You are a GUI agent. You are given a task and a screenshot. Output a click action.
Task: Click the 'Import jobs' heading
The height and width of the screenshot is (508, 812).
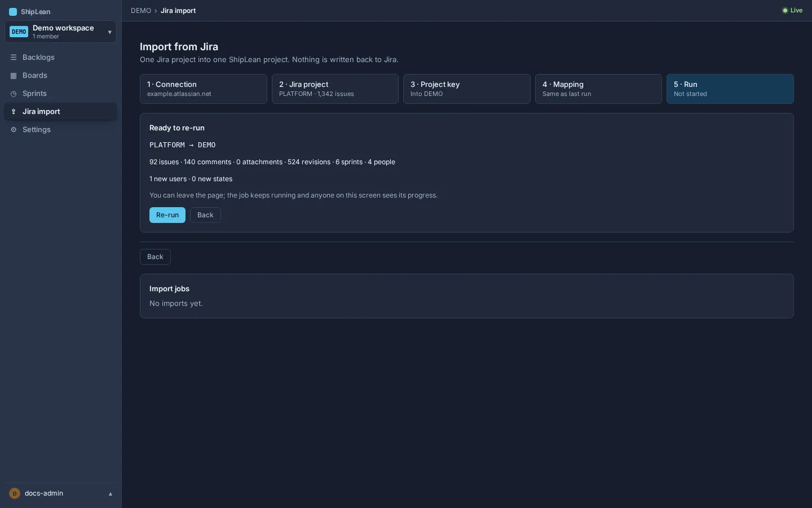tap(169, 289)
